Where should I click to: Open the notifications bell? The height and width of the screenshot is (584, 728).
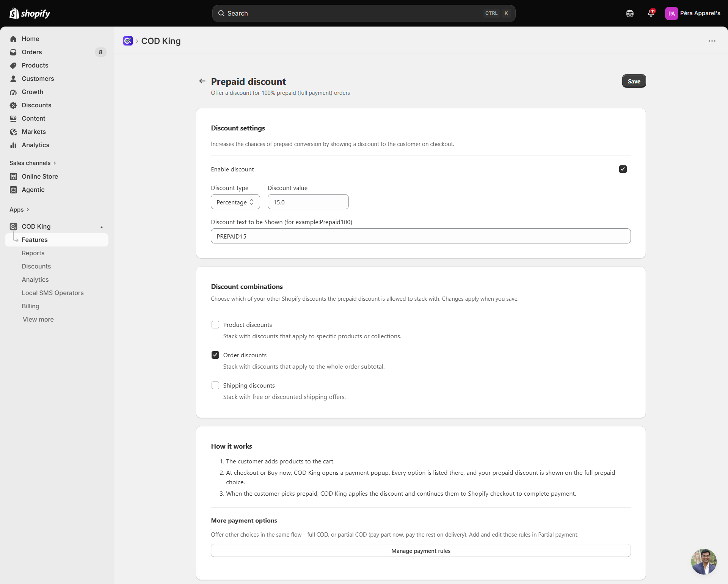(x=651, y=13)
